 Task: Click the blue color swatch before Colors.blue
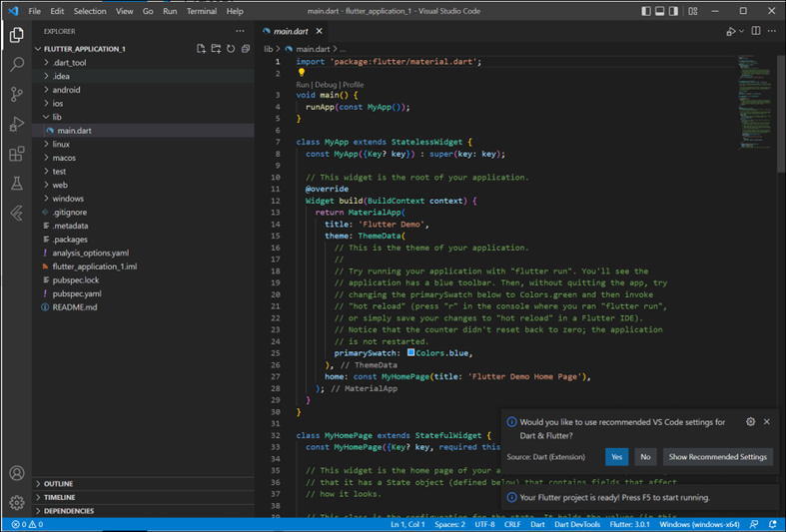(410, 352)
